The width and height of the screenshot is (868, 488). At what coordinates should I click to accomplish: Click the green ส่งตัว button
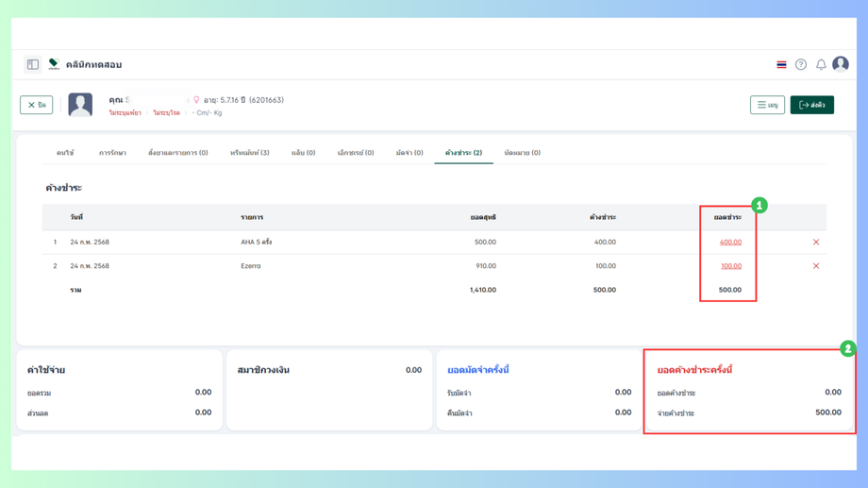point(811,105)
